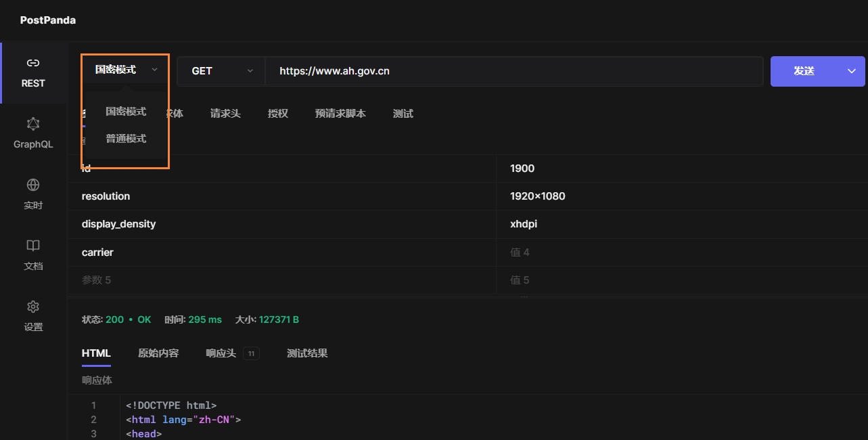868x440 pixels.
Task: Open 设置 via the gear icon
Action: click(x=33, y=316)
